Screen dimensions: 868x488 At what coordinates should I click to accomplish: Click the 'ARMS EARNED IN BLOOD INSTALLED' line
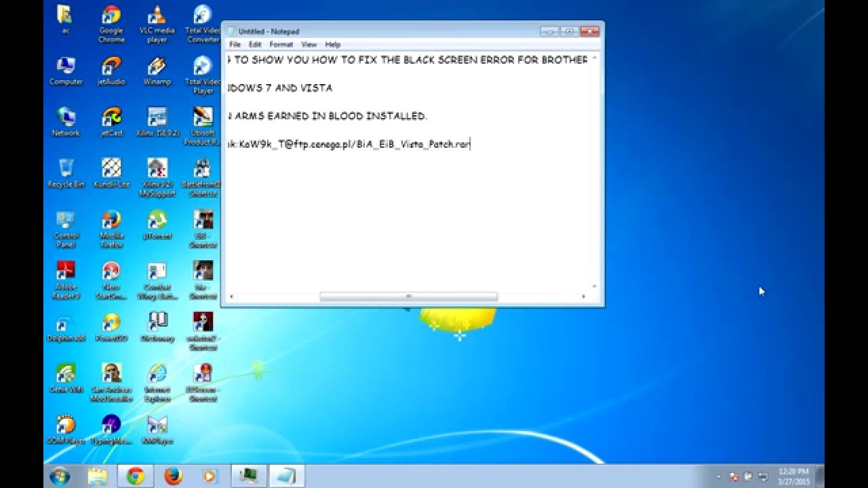click(327, 116)
